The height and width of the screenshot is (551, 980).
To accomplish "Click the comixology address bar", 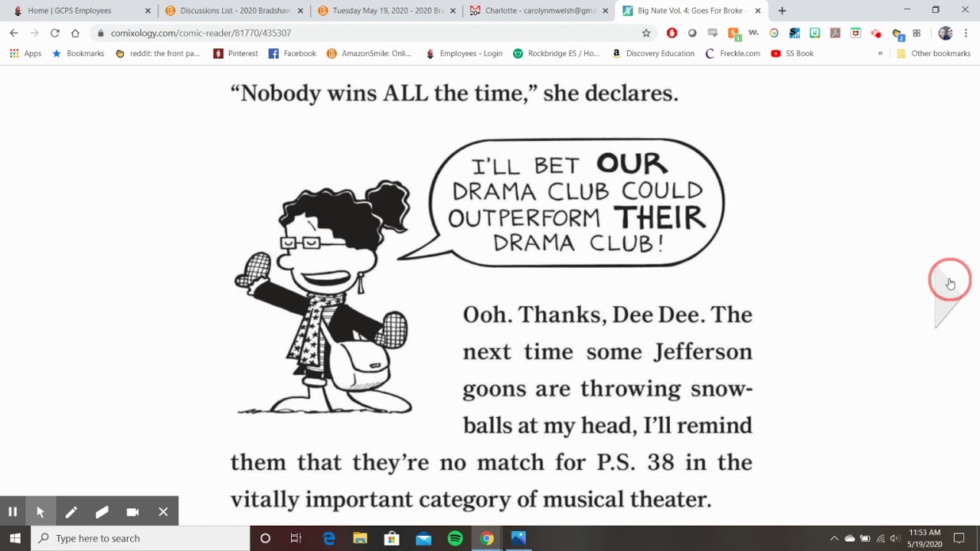I will tap(367, 33).
